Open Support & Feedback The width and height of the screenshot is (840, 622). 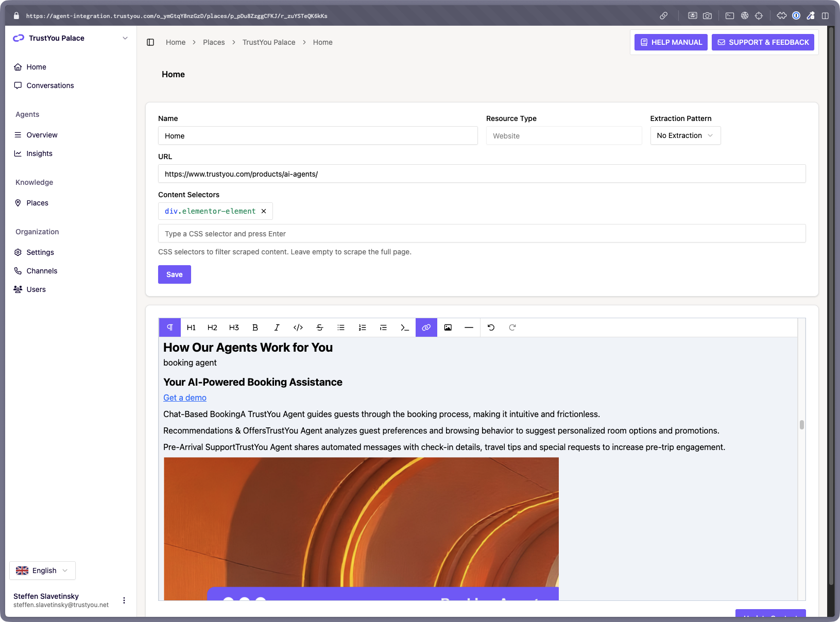coord(763,42)
